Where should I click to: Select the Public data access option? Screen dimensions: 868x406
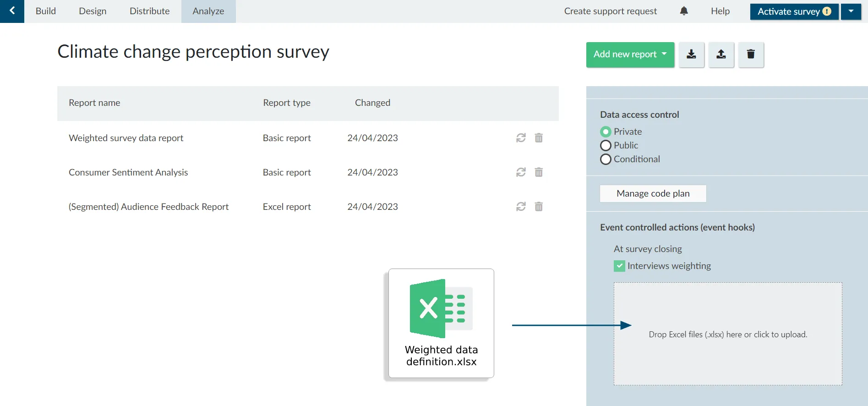(606, 146)
